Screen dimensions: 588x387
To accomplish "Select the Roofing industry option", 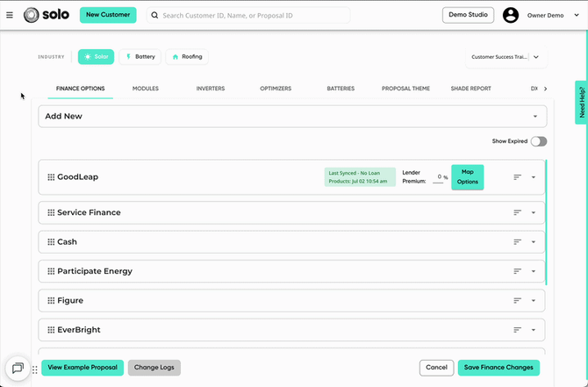I will click(187, 57).
